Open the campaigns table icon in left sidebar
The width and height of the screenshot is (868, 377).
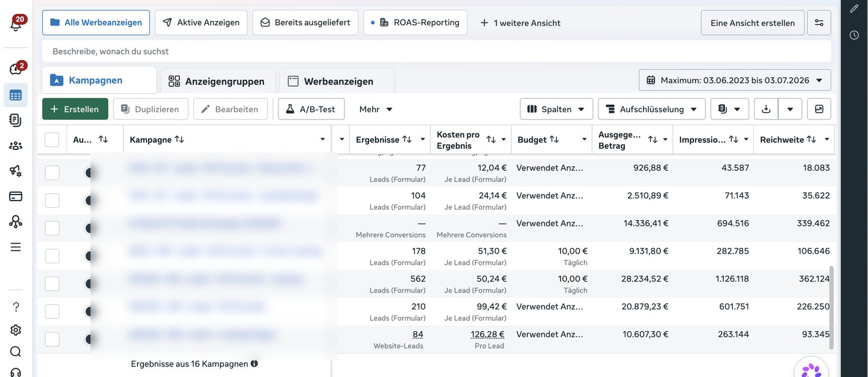tap(16, 95)
